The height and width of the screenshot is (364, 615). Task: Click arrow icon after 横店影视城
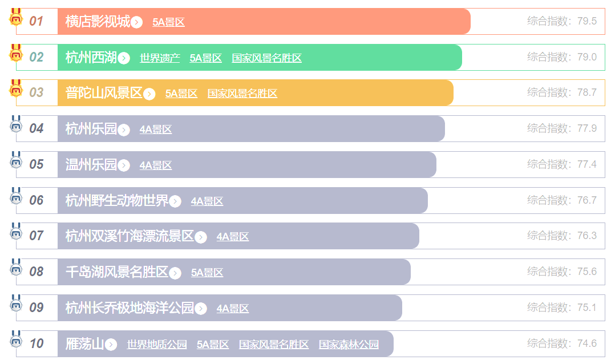[x=136, y=22]
